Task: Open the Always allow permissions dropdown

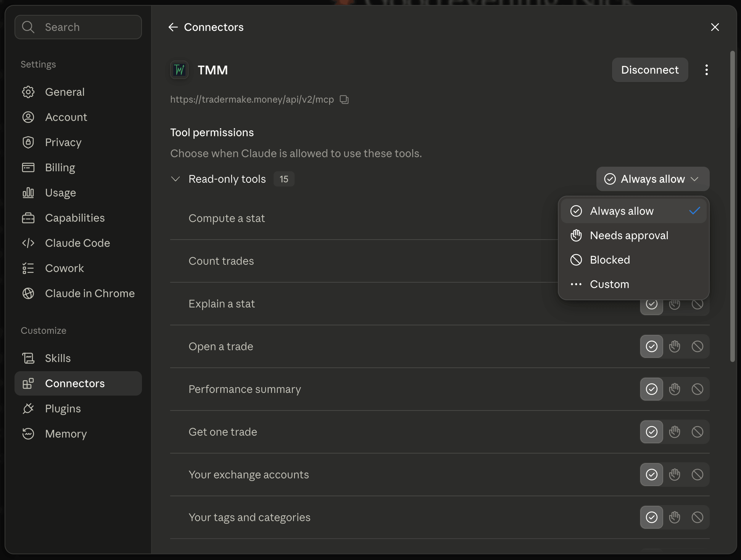Action: 653,179
